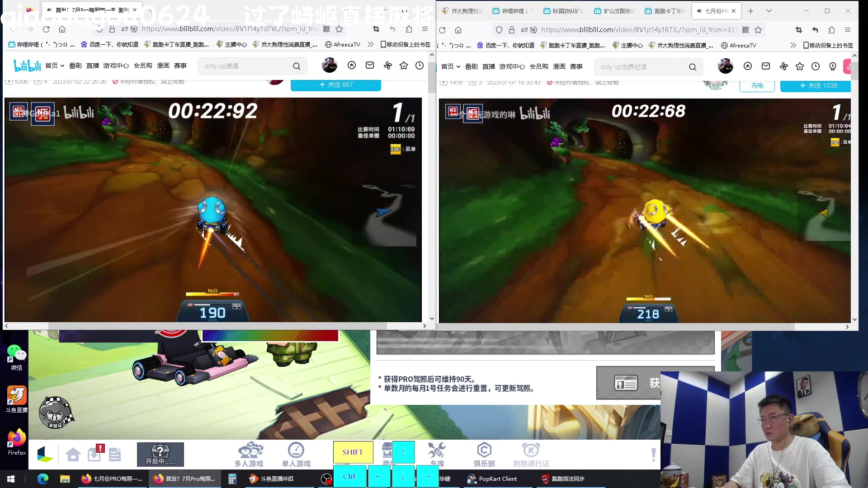Click horizontal scrollbar under right video

pyautogui.click(x=615, y=327)
